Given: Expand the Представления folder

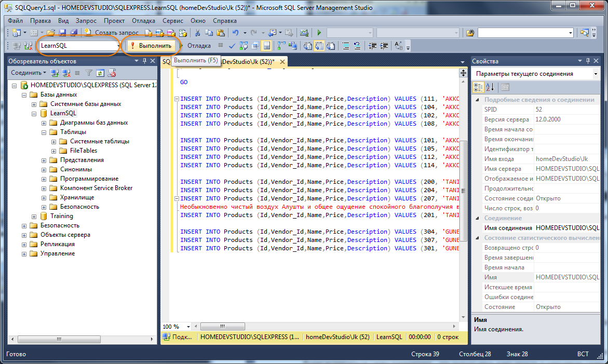Looking at the screenshot, I should point(44,160).
